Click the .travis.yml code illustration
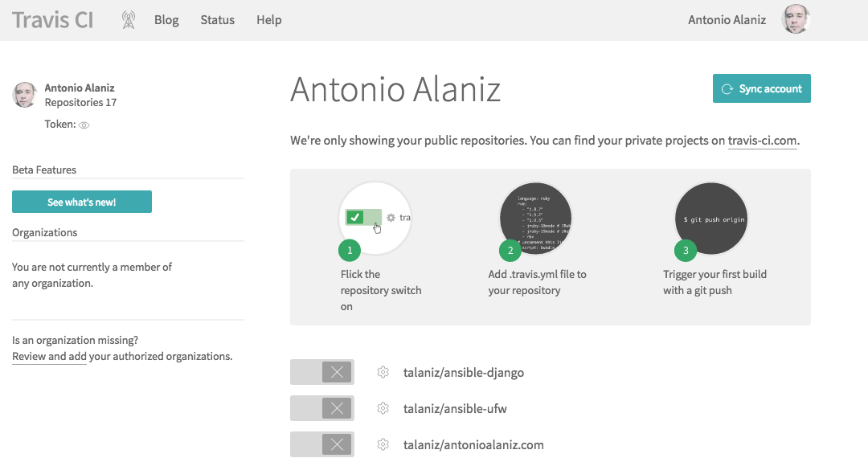868x462 pixels. point(536,218)
